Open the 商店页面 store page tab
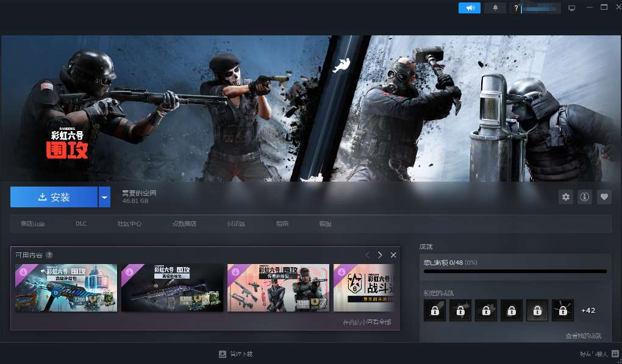The width and height of the screenshot is (622, 364). (32, 224)
